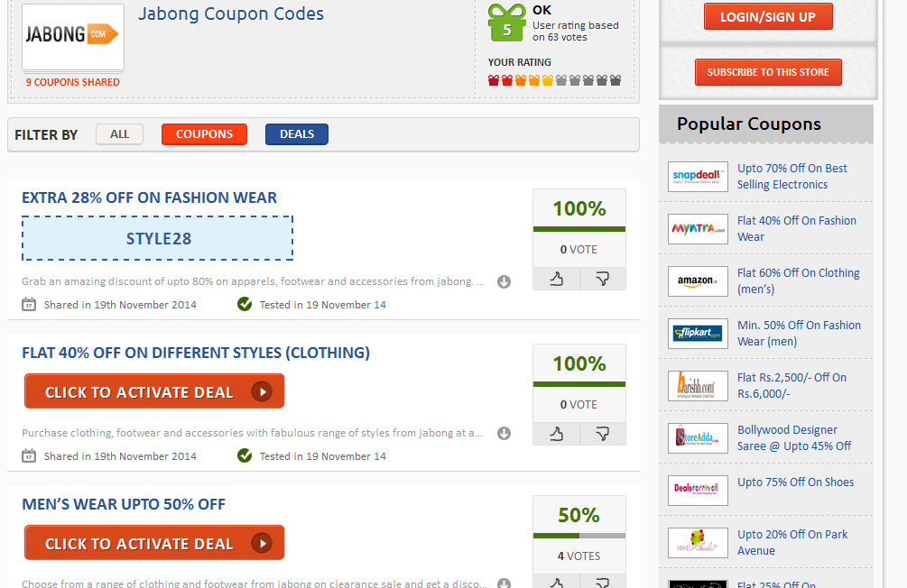Click the 100% rating bar of Flat 40% Off deal

click(x=579, y=384)
